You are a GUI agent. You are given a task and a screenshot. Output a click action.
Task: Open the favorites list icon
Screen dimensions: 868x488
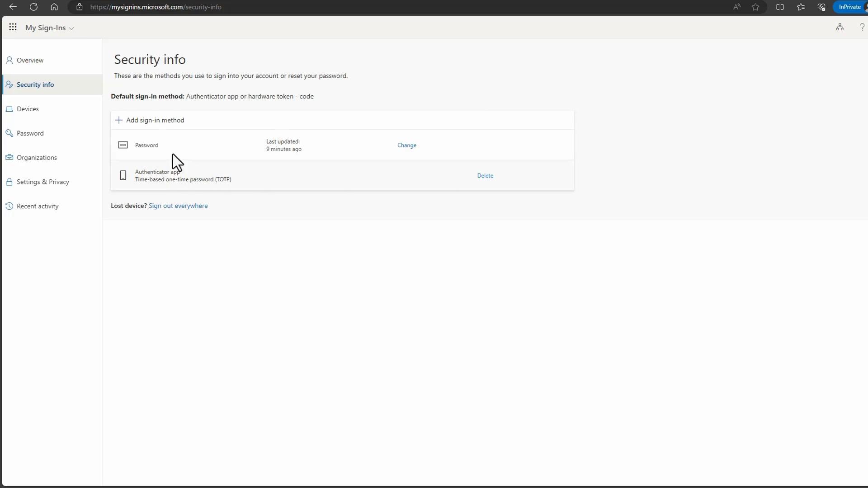coord(801,7)
